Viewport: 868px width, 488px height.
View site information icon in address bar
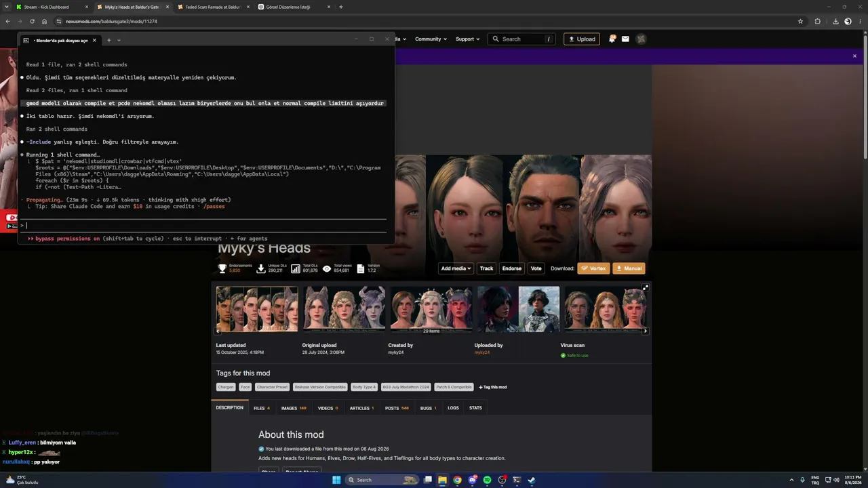(59, 21)
